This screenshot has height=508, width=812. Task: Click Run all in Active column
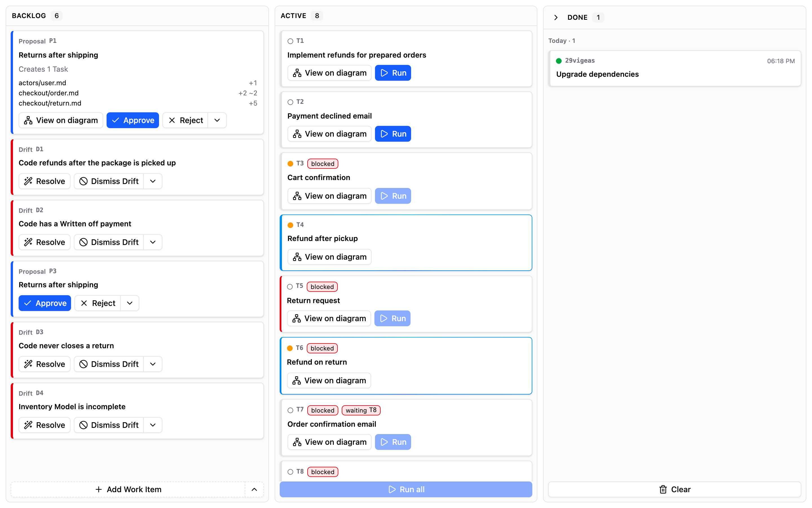point(406,489)
